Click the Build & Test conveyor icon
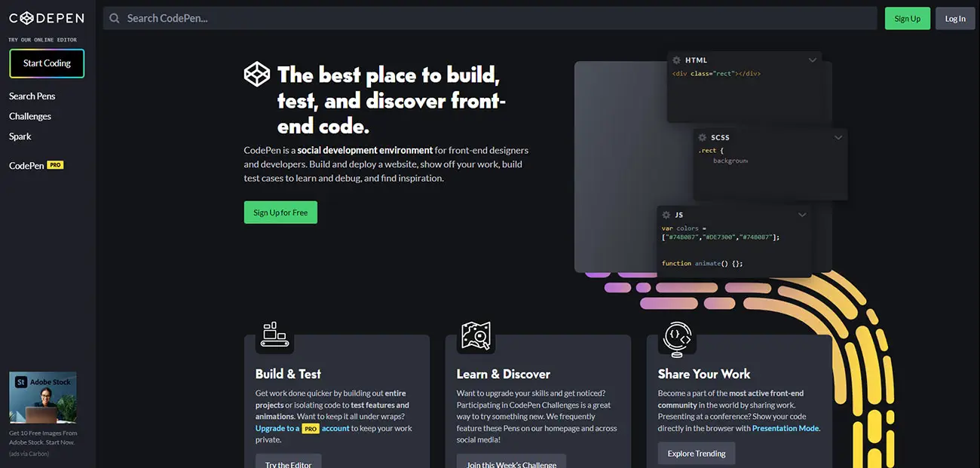Viewport: 980px width, 468px height. (x=274, y=335)
